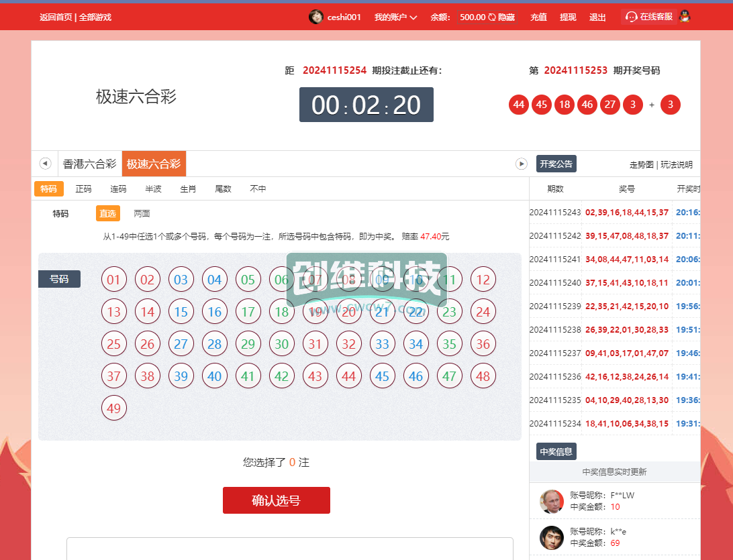Click 返回首页 link
This screenshot has width=733, height=560.
(56, 17)
